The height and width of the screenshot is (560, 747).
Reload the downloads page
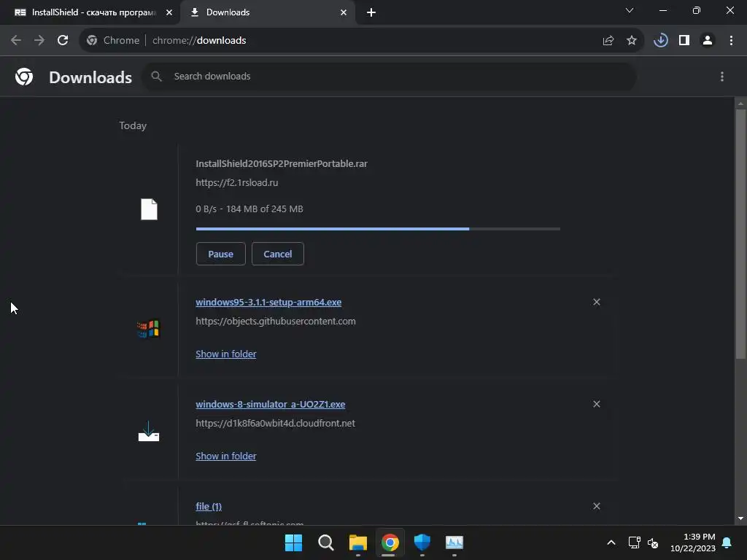63,41
